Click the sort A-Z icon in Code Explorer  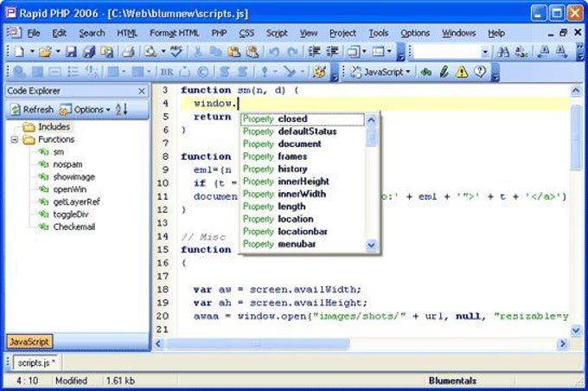coord(122,110)
